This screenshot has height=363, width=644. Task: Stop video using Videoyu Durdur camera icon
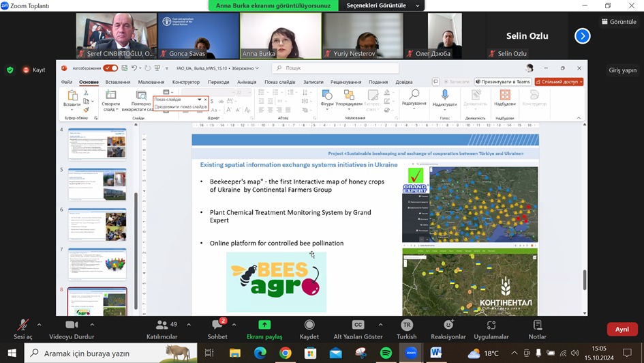(72, 325)
